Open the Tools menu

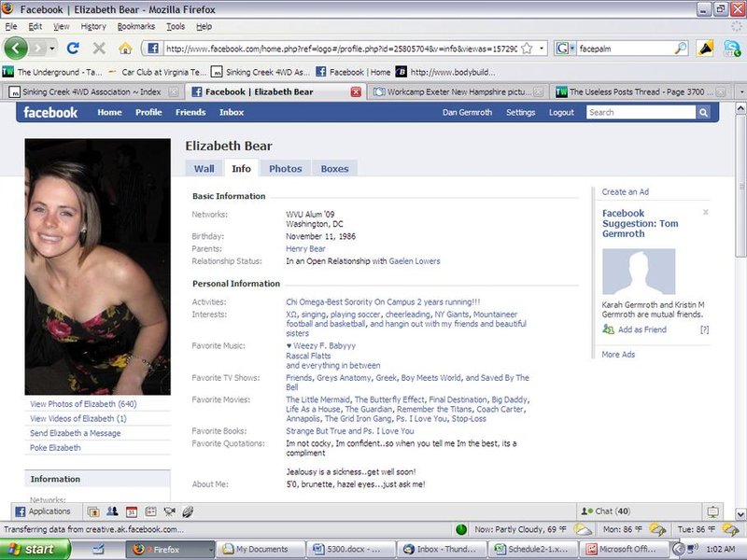click(176, 27)
